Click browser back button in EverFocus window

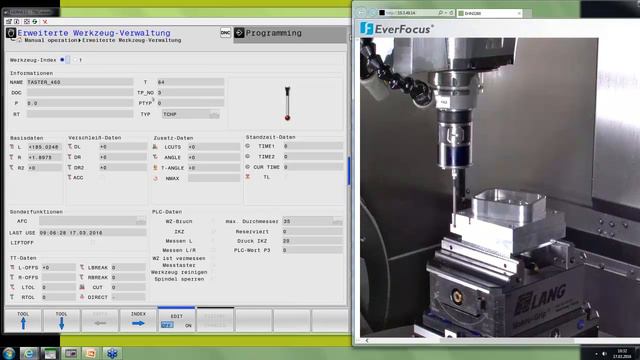pyautogui.click(x=362, y=13)
